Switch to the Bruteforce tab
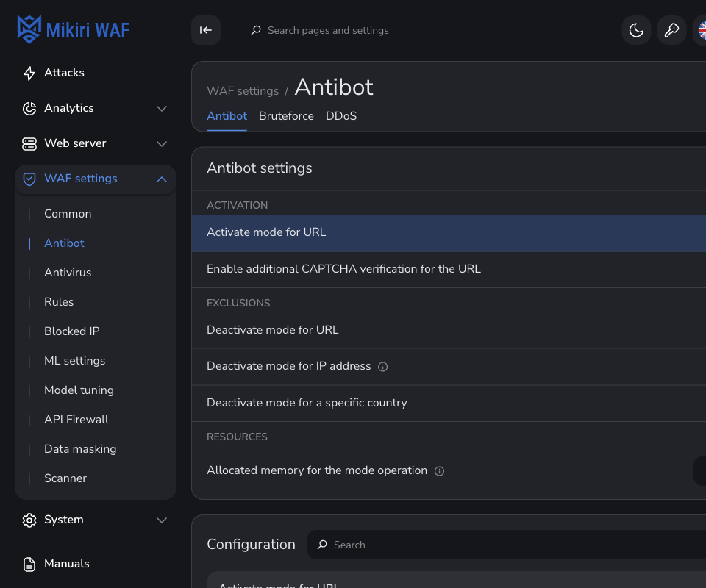The width and height of the screenshot is (706, 588). pos(286,116)
